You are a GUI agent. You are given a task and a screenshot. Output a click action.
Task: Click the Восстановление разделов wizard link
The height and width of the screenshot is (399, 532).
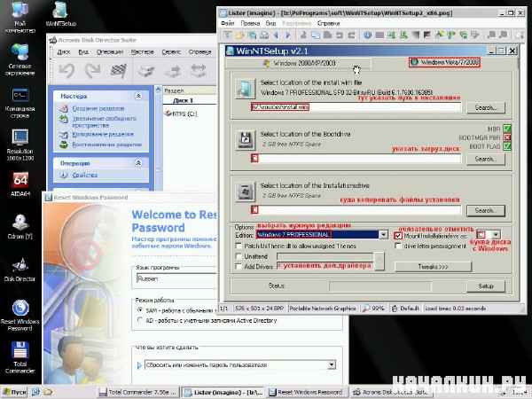(x=107, y=145)
